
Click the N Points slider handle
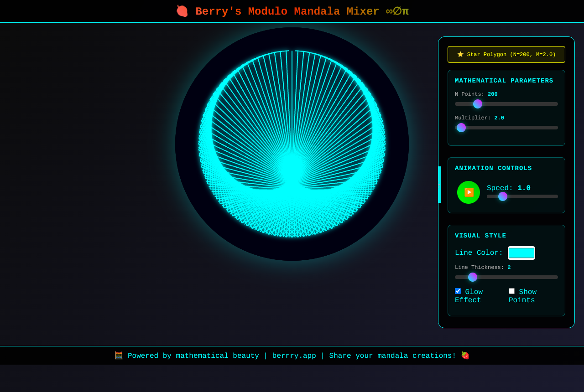(478, 104)
